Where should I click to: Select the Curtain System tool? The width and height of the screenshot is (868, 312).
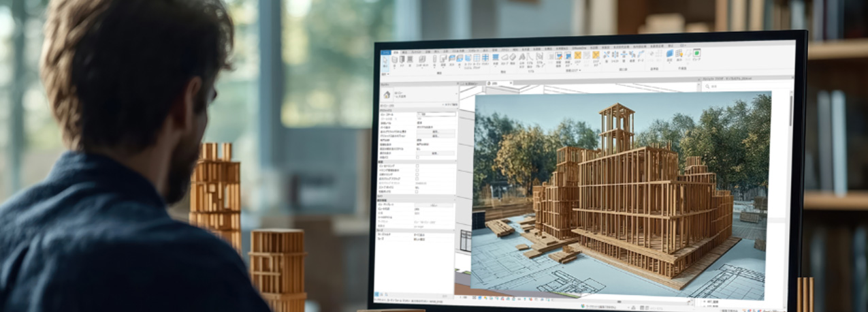[x=468, y=61]
